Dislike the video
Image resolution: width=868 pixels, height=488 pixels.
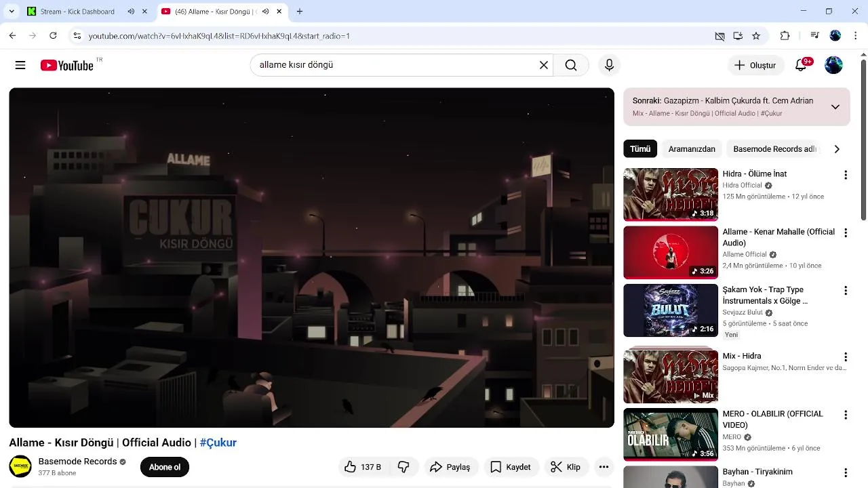click(x=403, y=467)
